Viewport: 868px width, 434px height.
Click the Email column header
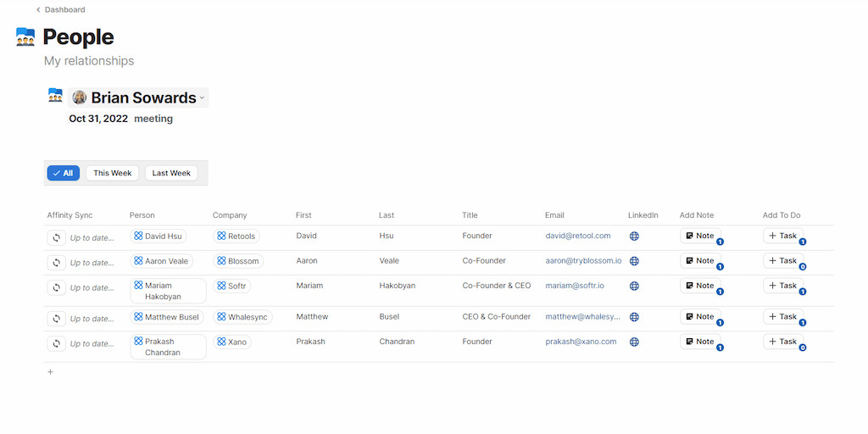[x=554, y=215]
